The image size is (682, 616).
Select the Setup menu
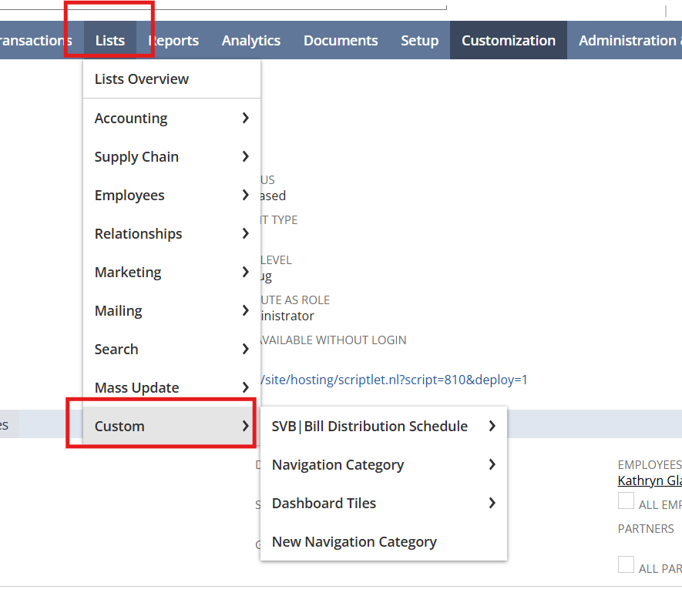click(419, 41)
